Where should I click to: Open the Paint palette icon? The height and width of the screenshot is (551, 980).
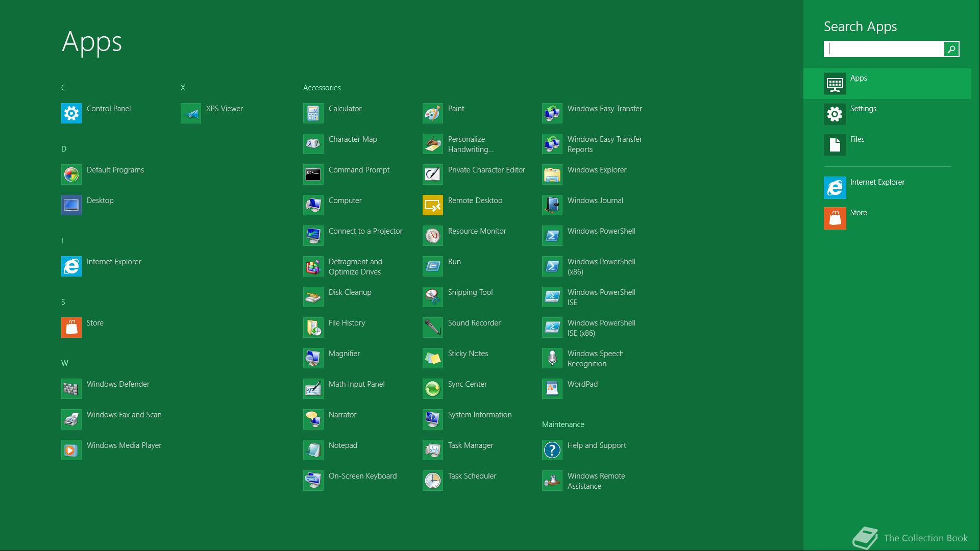coord(433,113)
